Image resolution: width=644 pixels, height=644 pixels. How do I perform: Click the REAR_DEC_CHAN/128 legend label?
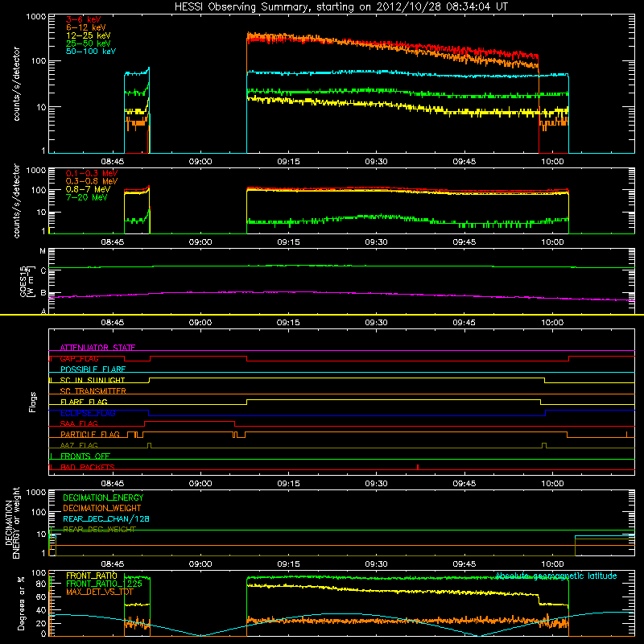106,518
